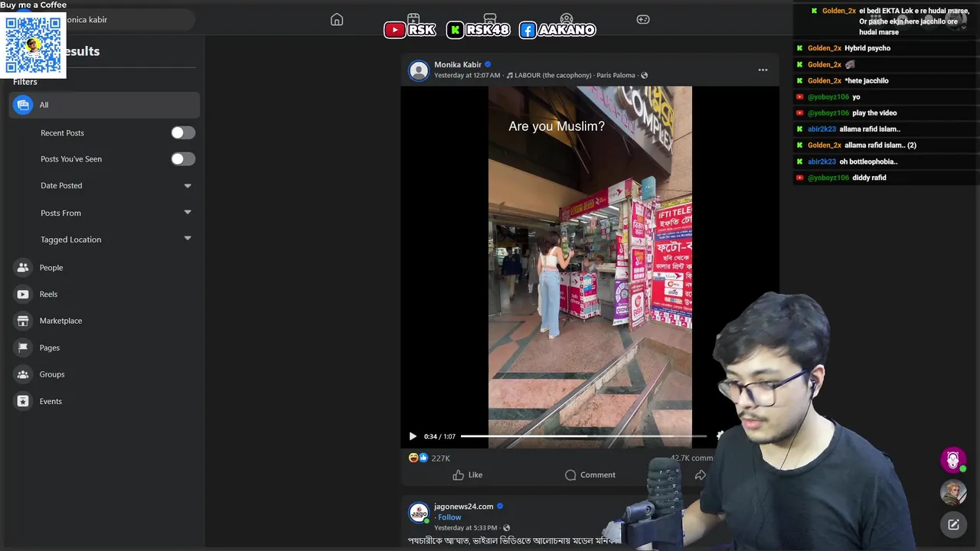Click the video frame showing Are you Muslim?
The image size is (980, 551).
click(590, 266)
